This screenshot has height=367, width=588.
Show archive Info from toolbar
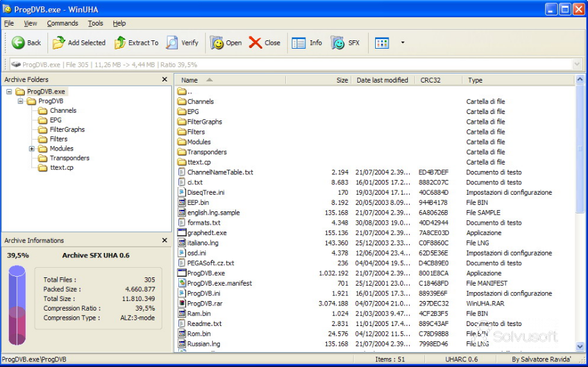(x=307, y=43)
